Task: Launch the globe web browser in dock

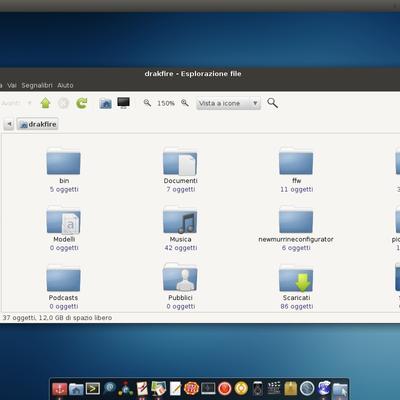Action: click(323, 389)
